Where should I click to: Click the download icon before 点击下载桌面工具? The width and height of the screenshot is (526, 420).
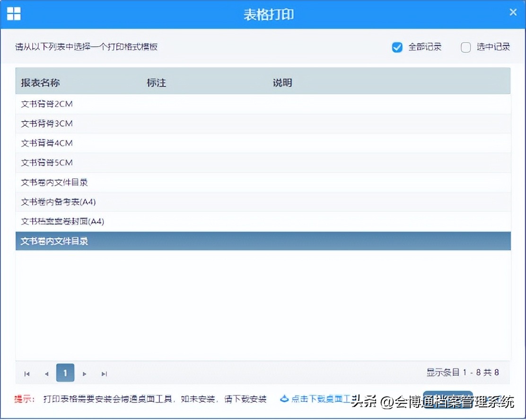[x=284, y=399]
